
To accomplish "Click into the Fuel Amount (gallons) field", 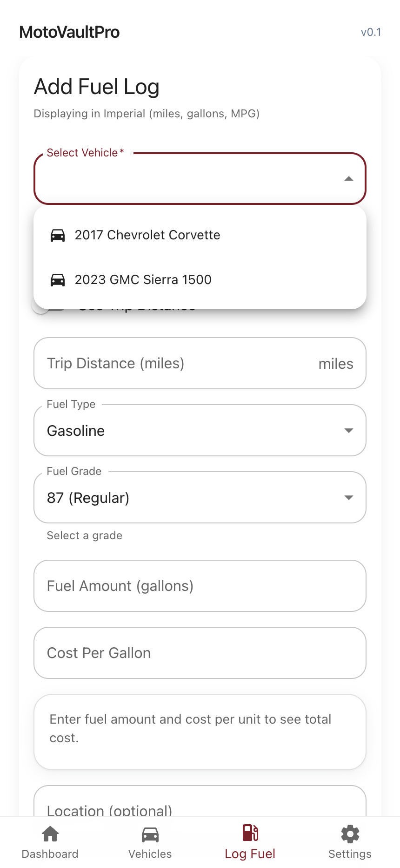I will (200, 586).
